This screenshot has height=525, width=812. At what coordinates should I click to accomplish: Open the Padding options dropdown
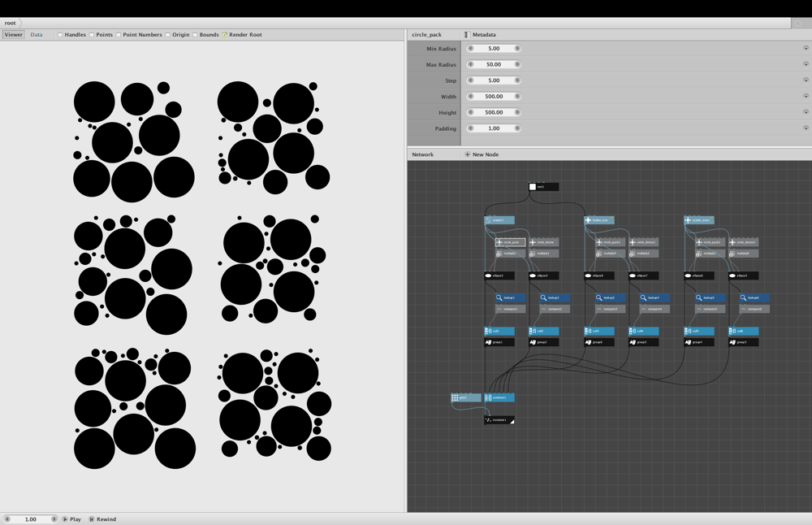(806, 128)
